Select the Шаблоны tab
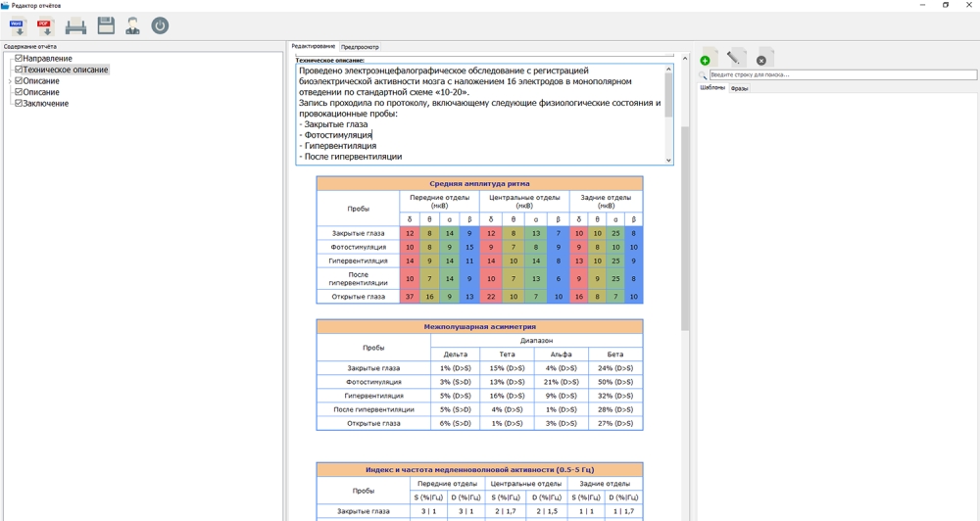This screenshot has width=980, height=521. pyautogui.click(x=712, y=88)
